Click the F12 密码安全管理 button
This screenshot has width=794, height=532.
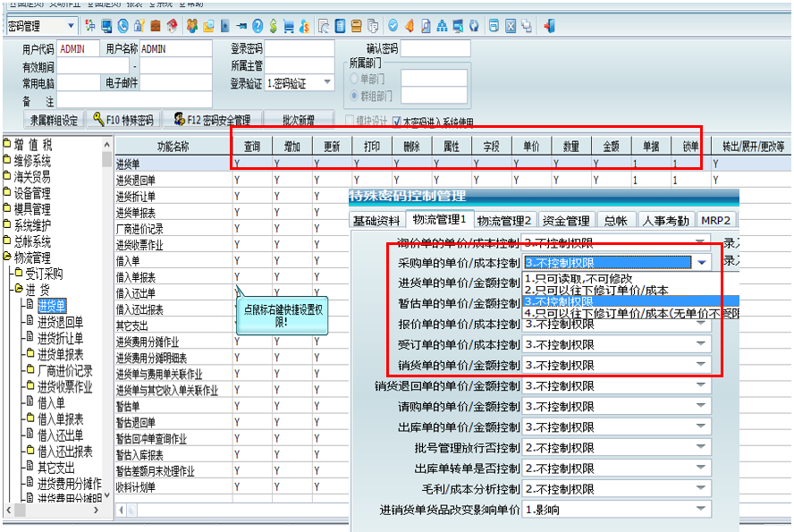coord(212,120)
